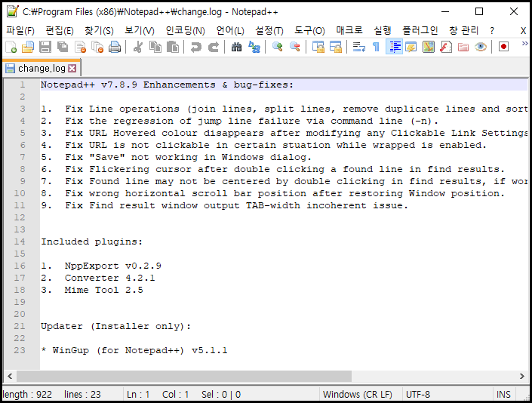Viewport: 532px width, 403px height.
Task: Click the horizontal scrollbar thumb
Action: [184, 376]
